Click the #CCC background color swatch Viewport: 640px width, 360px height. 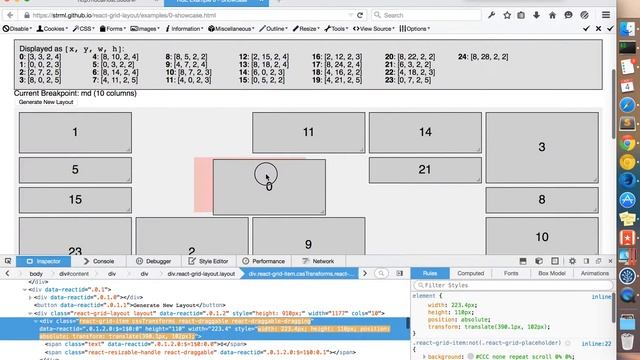tap(471, 357)
